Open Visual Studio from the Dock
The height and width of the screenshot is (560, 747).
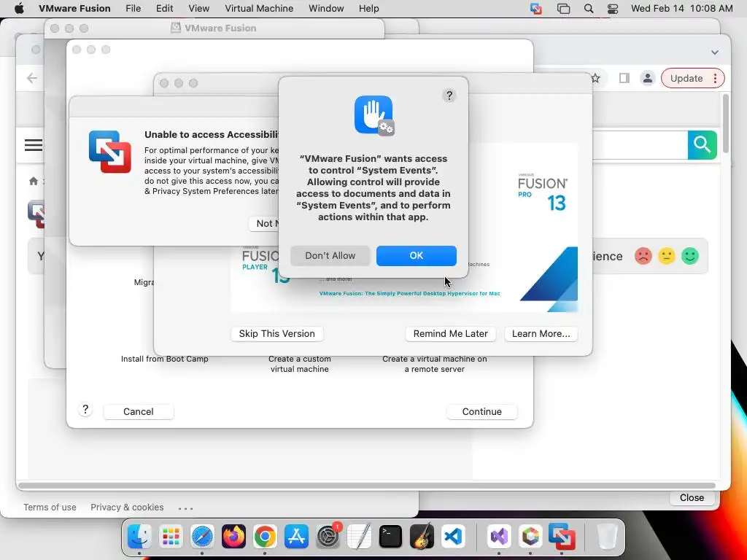[x=499, y=537]
